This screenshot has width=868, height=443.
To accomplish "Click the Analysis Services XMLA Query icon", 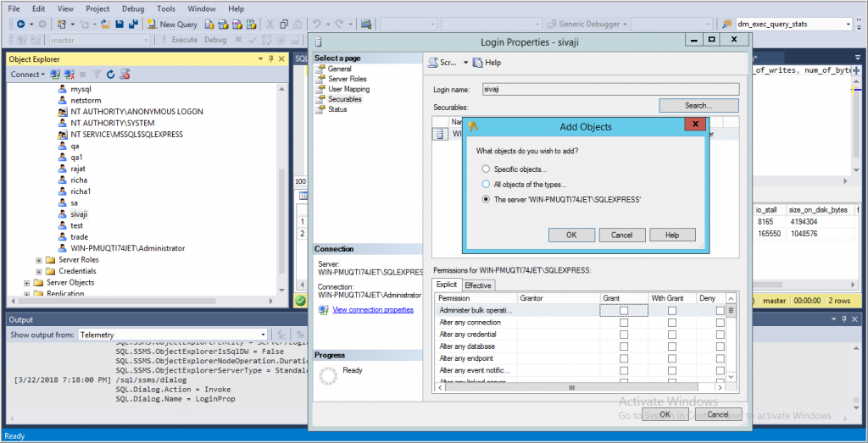I will (x=251, y=25).
